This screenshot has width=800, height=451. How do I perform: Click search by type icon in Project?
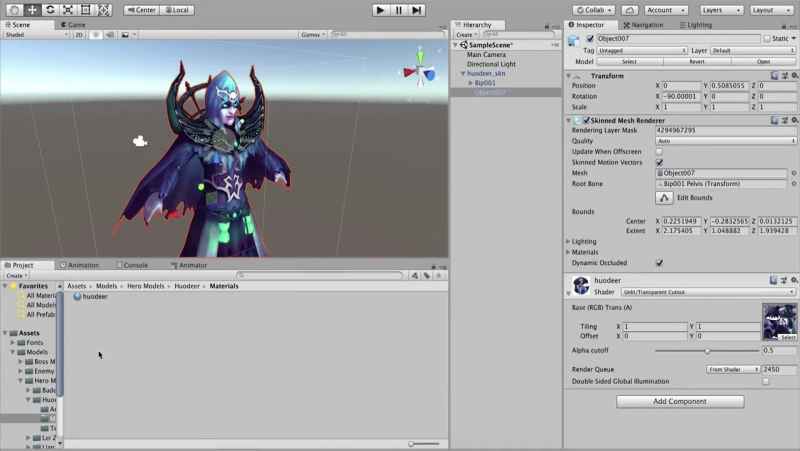coord(415,275)
